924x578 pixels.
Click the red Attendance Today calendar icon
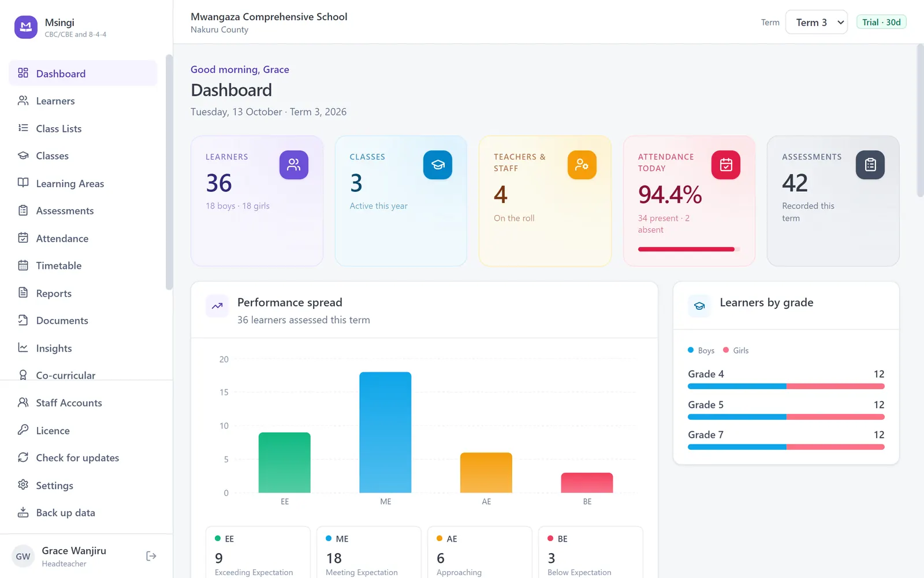pyautogui.click(x=726, y=165)
